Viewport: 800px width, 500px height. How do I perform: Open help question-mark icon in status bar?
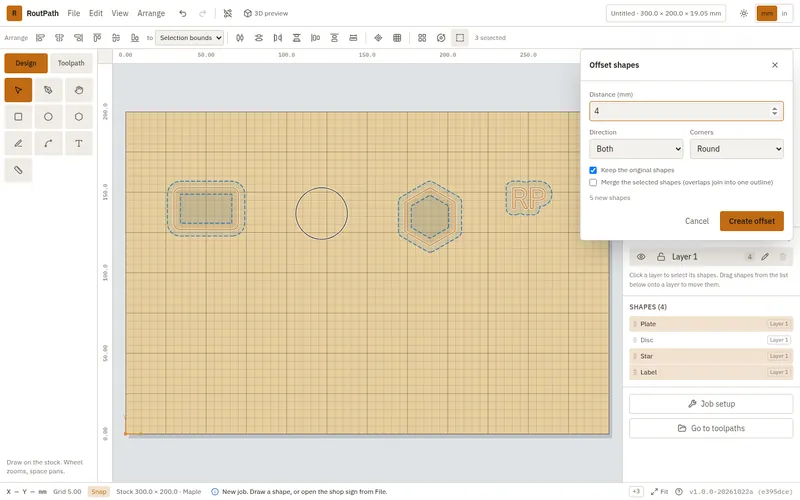click(x=679, y=492)
